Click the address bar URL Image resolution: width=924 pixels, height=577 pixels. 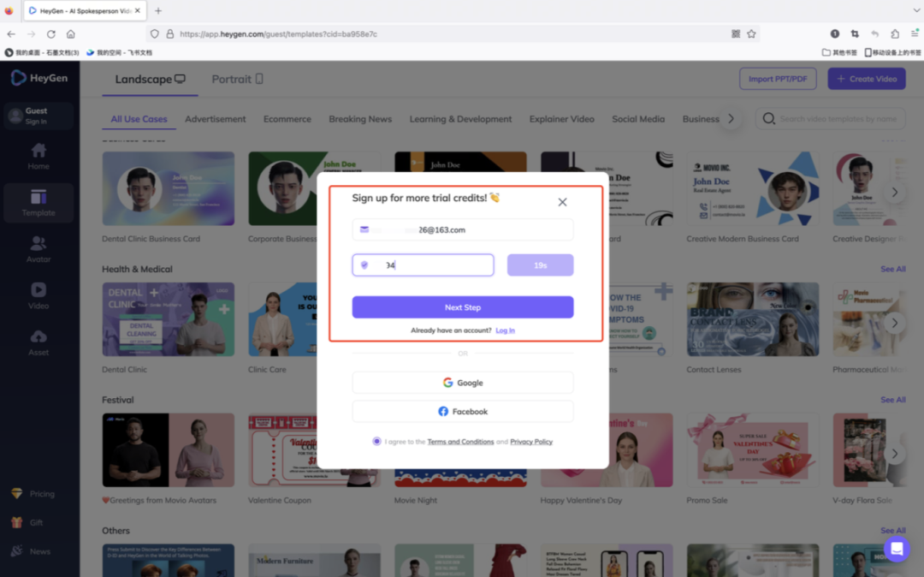click(278, 34)
